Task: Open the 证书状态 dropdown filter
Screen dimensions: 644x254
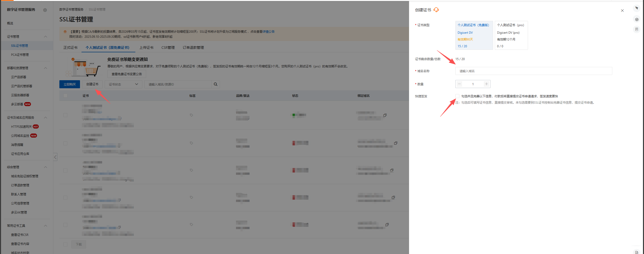Action: pos(123,84)
